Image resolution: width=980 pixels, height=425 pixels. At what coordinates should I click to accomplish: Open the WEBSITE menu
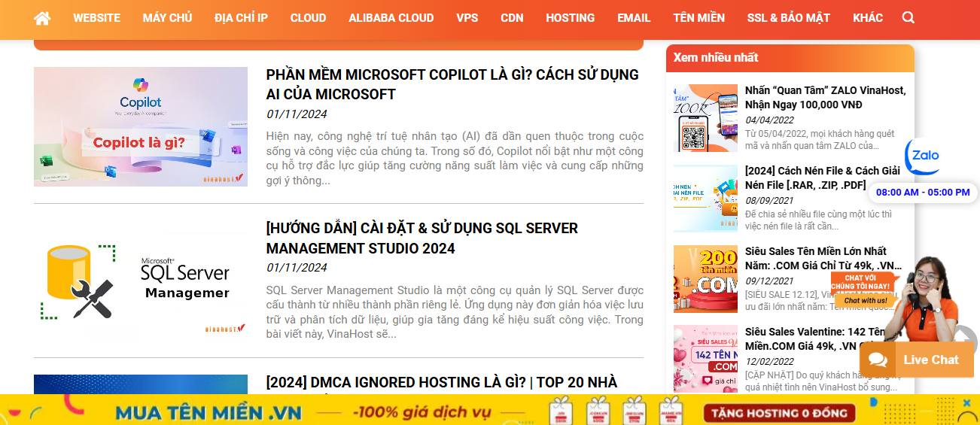[x=96, y=18]
